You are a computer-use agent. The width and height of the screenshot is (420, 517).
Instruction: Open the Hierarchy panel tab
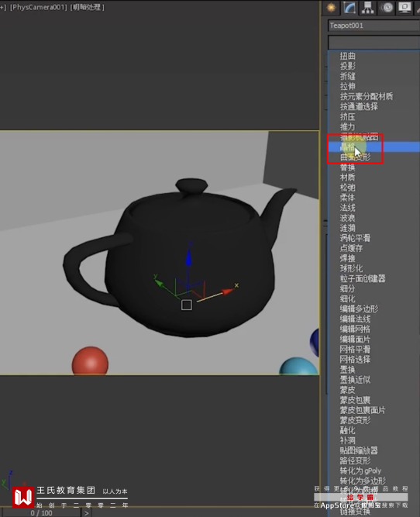click(x=367, y=8)
